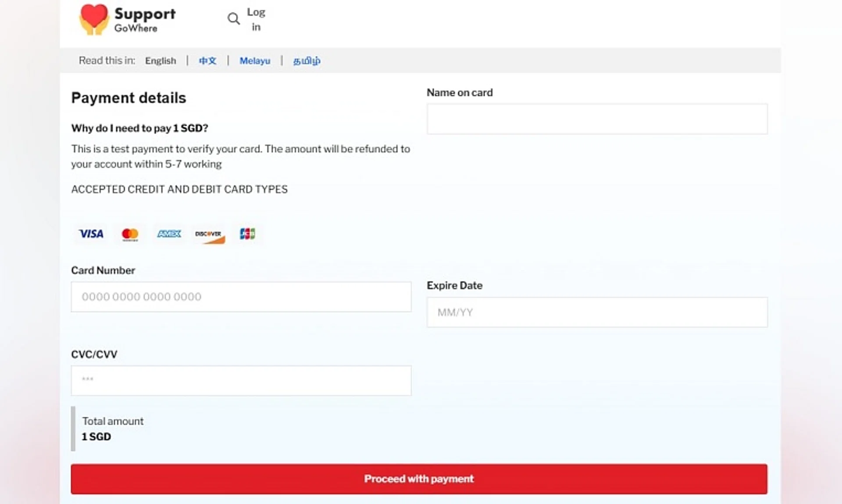Click the Payment details heading

pyautogui.click(x=128, y=98)
